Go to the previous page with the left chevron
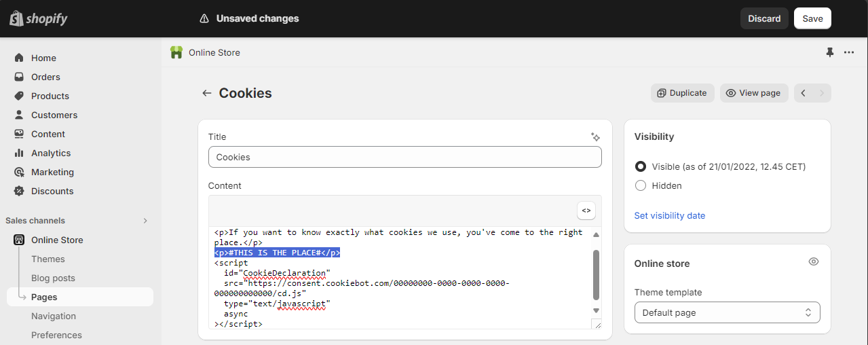 pyautogui.click(x=804, y=93)
